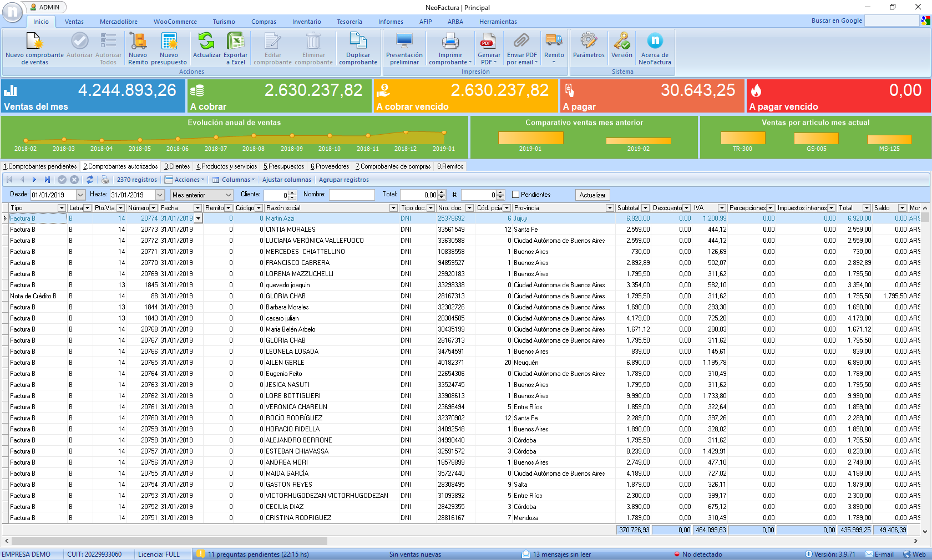Expand the Mes anterior period dropdown

pyautogui.click(x=229, y=195)
